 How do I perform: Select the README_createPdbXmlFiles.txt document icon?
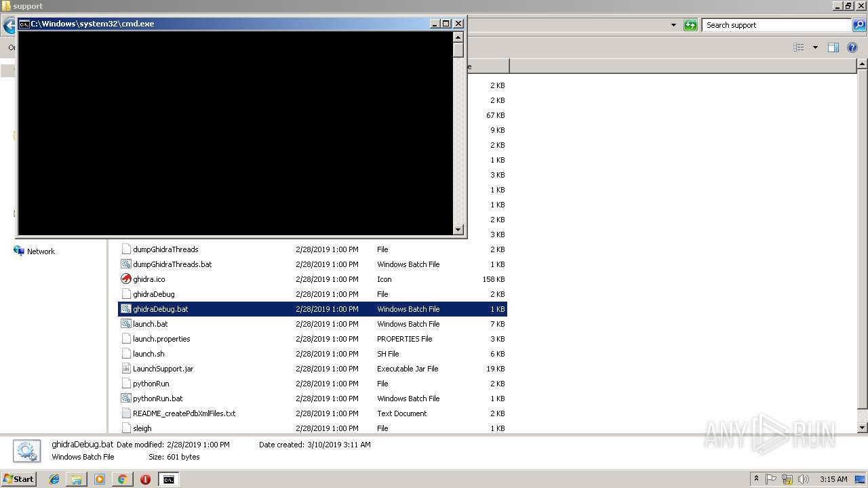coord(125,413)
